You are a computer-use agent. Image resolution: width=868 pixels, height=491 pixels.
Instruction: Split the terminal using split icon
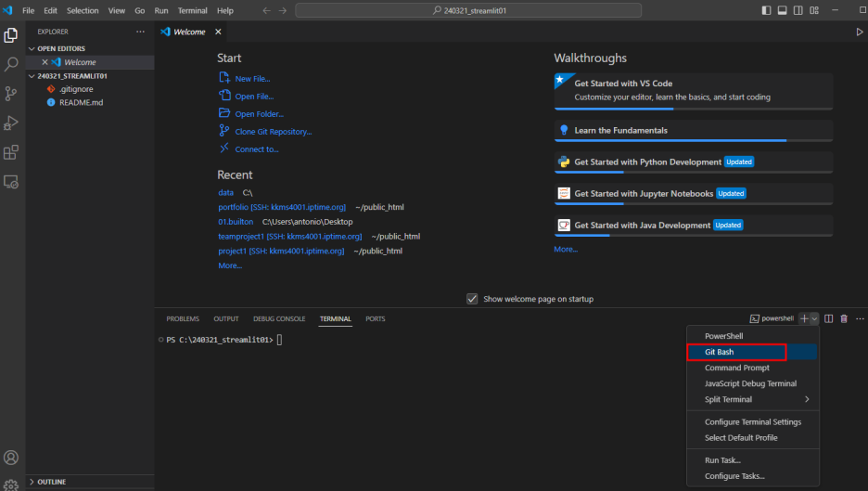coord(829,318)
